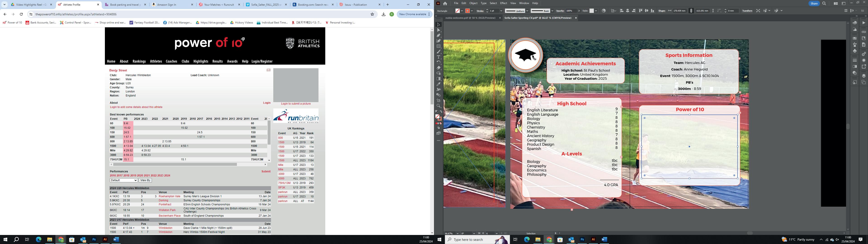
Task: Expand the performances Default sort dropdown
Action: click(x=123, y=180)
